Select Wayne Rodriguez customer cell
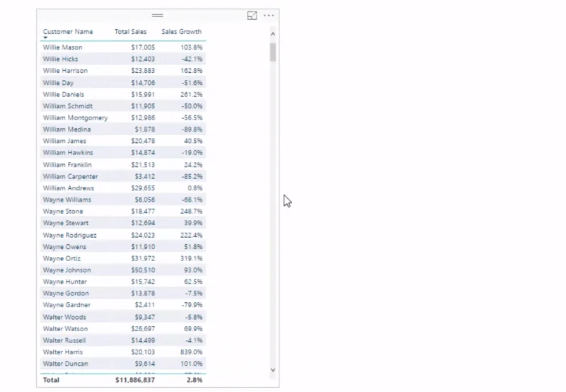 pos(69,235)
